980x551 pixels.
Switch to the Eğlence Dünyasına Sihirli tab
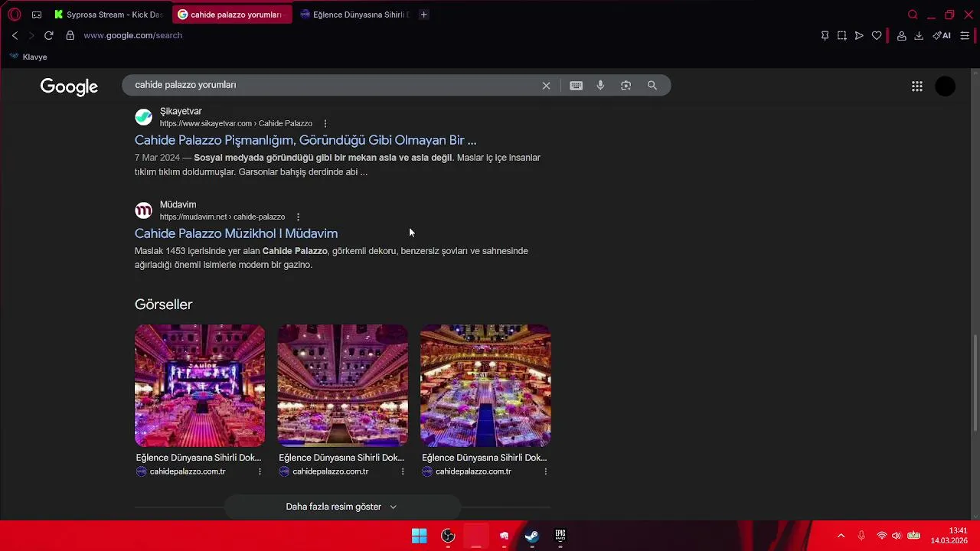pos(354,15)
